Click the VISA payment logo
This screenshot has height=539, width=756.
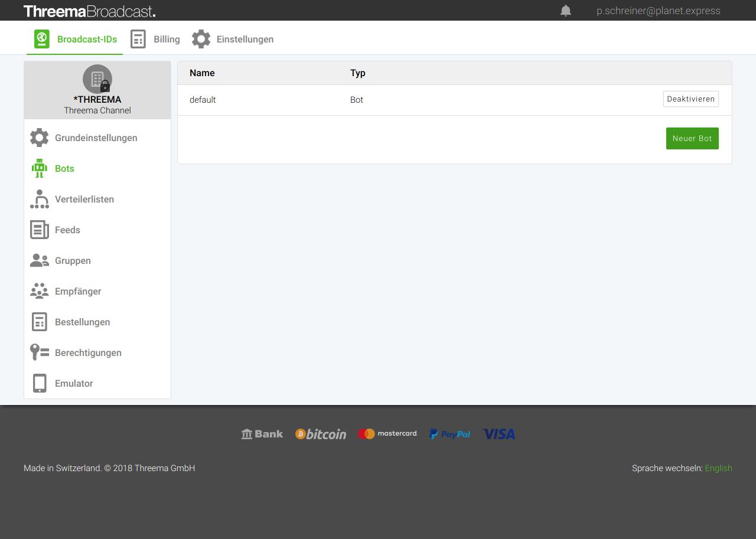coord(498,434)
